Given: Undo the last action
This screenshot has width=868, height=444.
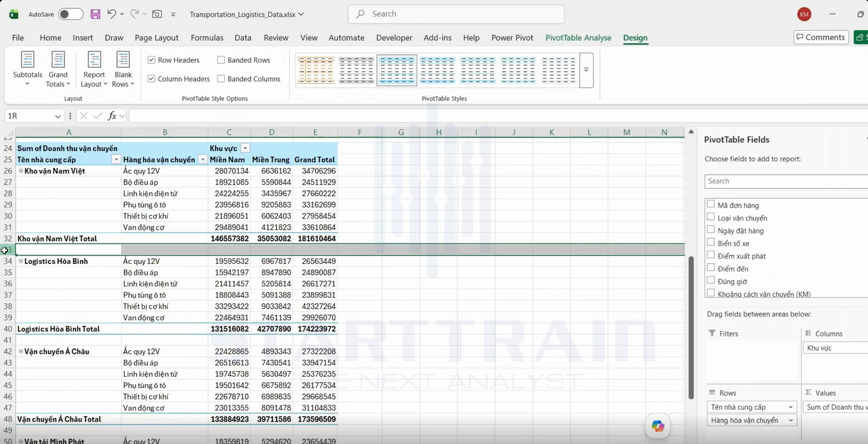Looking at the screenshot, I should [111, 14].
